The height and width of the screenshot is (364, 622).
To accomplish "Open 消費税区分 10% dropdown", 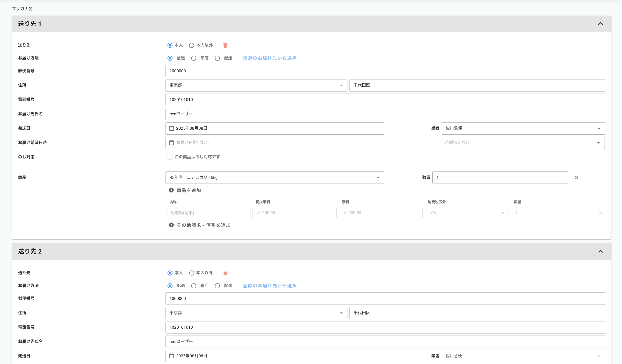I will coord(467,213).
